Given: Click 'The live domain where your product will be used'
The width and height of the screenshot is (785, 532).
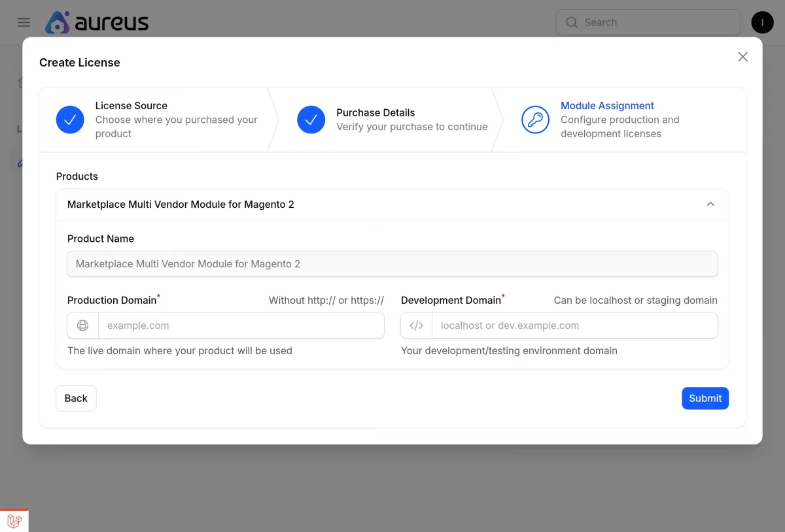Looking at the screenshot, I should pyautogui.click(x=180, y=351).
